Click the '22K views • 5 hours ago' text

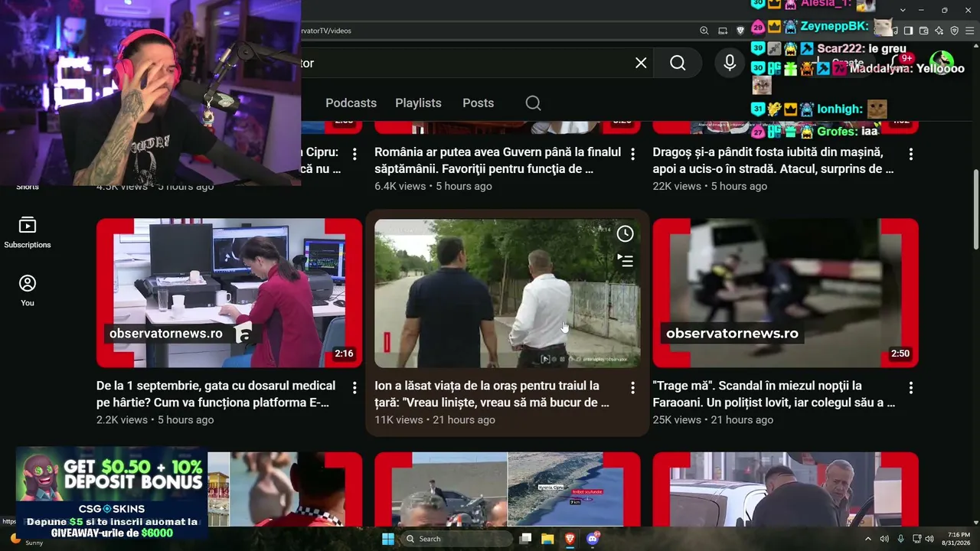click(x=710, y=186)
